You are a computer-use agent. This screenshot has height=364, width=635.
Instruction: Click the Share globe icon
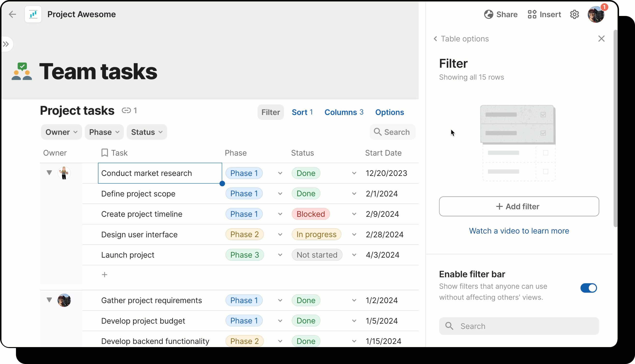[488, 14]
